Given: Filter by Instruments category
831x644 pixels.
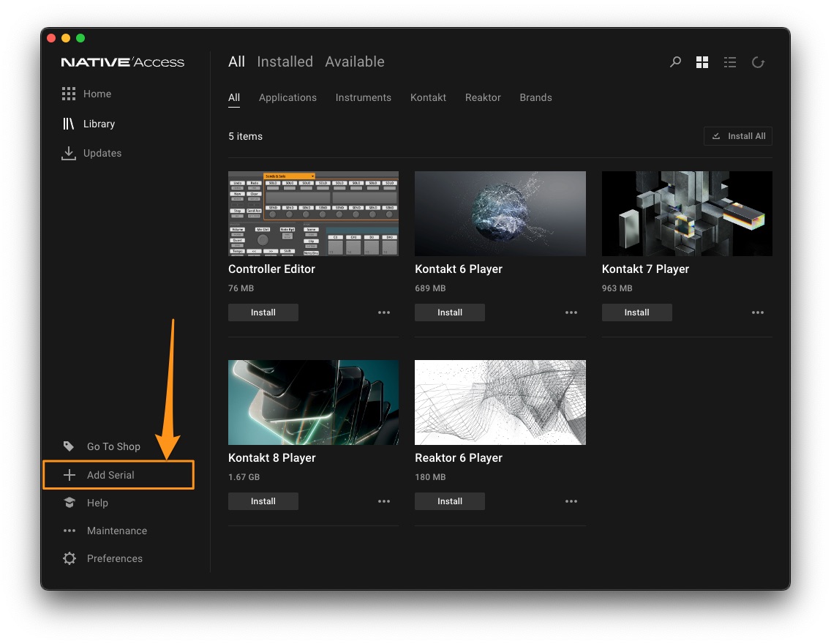Looking at the screenshot, I should coord(364,97).
